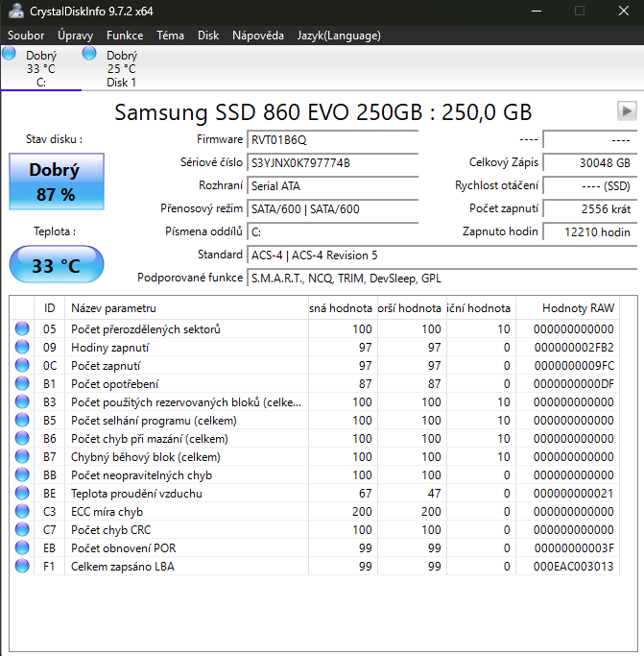This screenshot has width=644, height=656.
Task: Click status orb for Disk 1
Action: 90,53
